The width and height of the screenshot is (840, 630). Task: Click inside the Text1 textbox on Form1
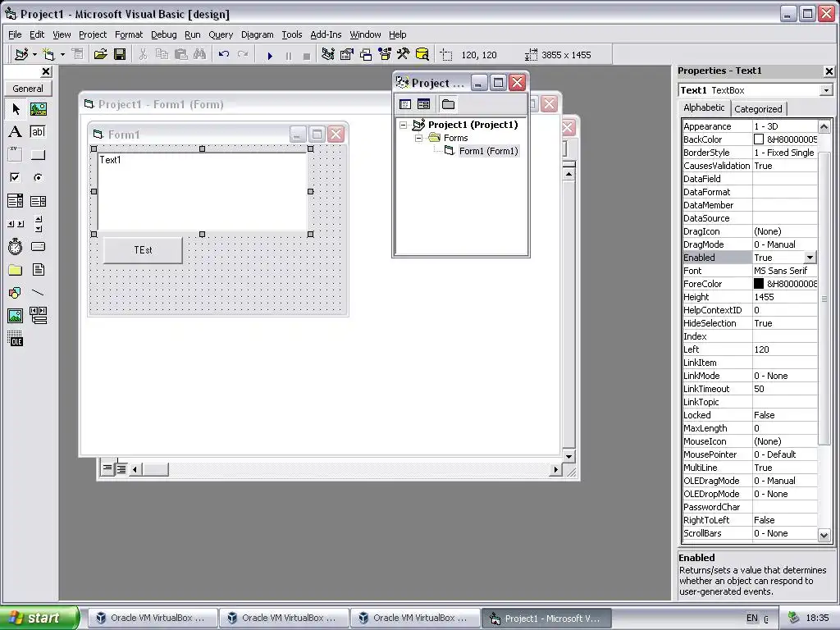tap(203, 191)
